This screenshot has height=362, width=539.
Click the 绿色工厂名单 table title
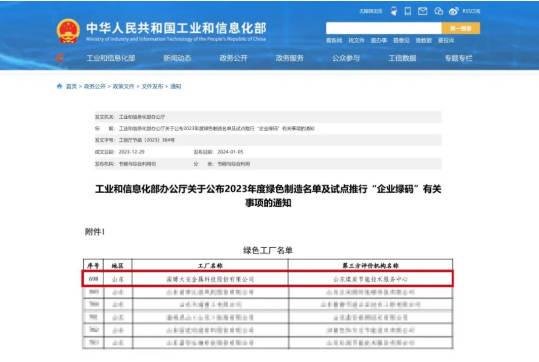268,250
